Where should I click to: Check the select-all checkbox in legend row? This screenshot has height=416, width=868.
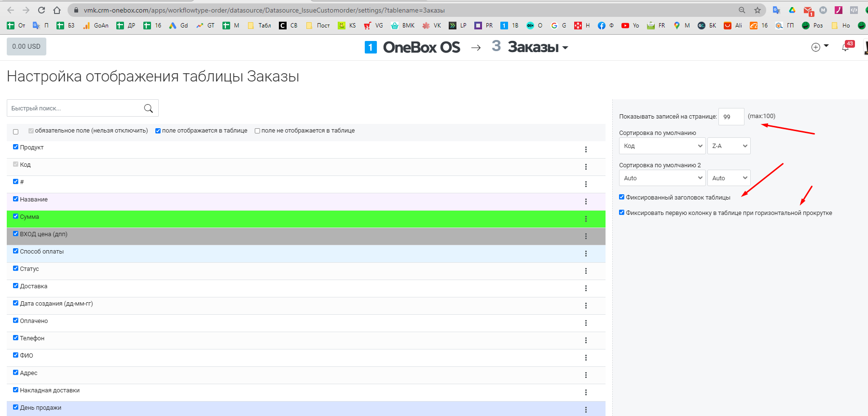coord(15,132)
